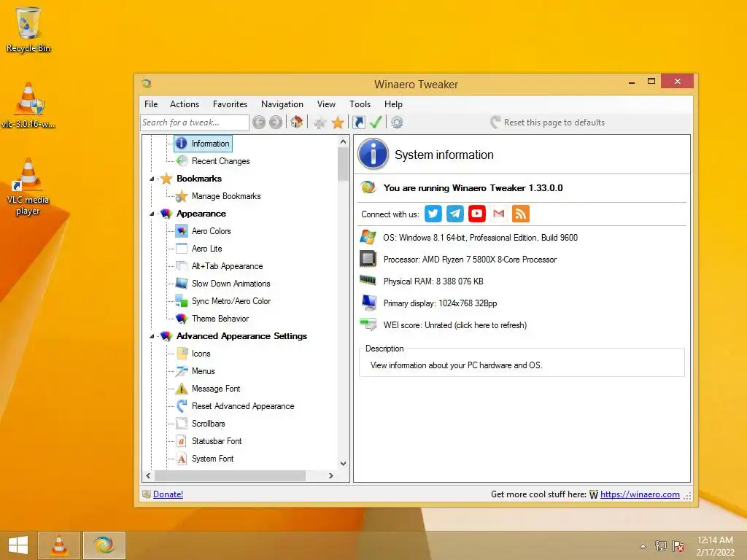Image resolution: width=747 pixels, height=560 pixels.
Task: Click the Back navigation arrow in toolbar
Action: click(x=259, y=122)
